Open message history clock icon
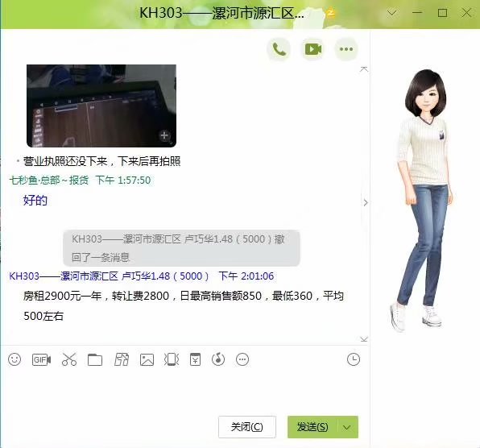480x448 pixels. pyautogui.click(x=354, y=359)
